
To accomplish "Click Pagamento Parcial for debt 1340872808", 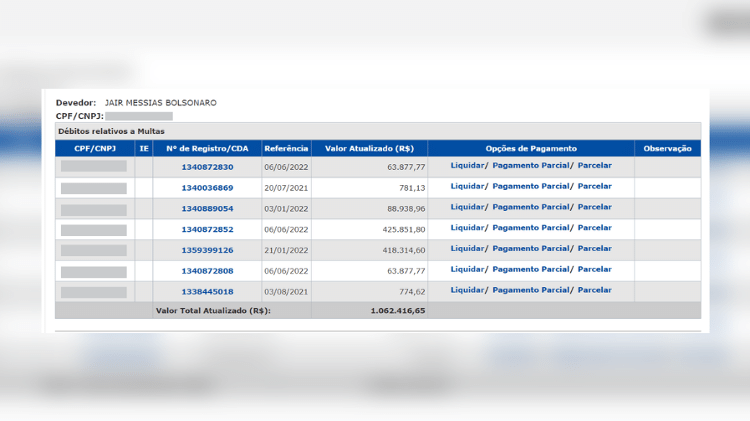I will coord(529,269).
